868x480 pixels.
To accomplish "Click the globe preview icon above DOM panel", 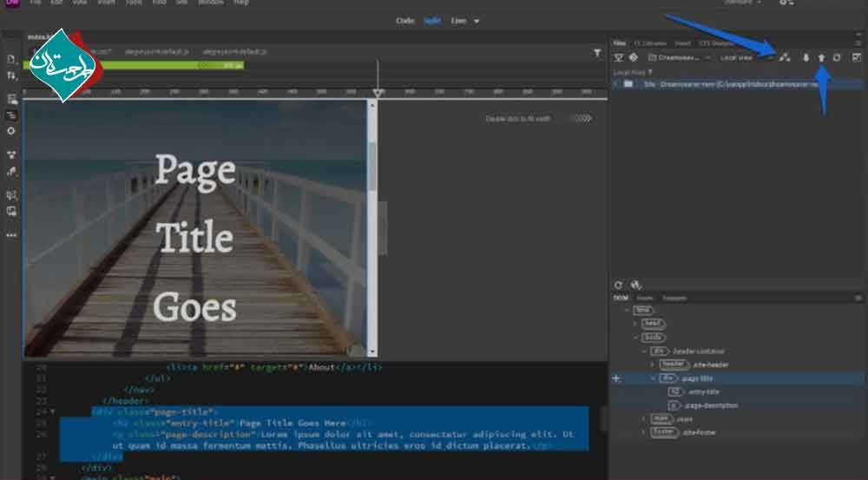I will [x=636, y=285].
